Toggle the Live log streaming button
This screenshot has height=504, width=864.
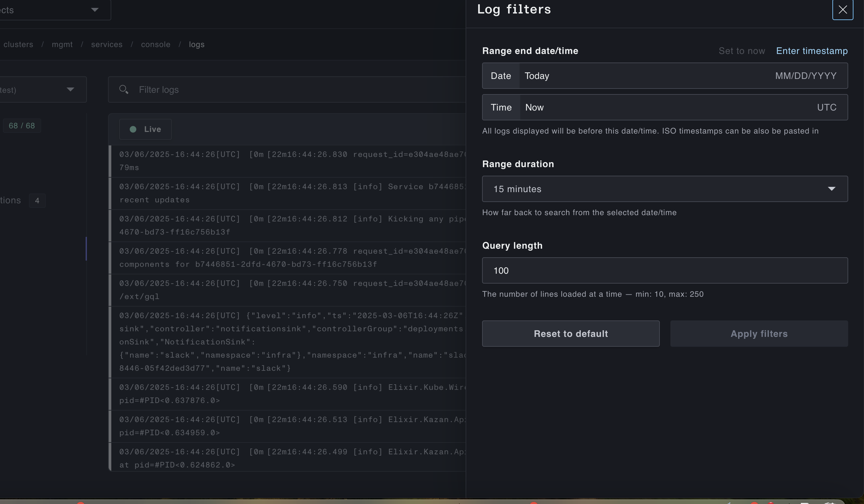coord(145,129)
